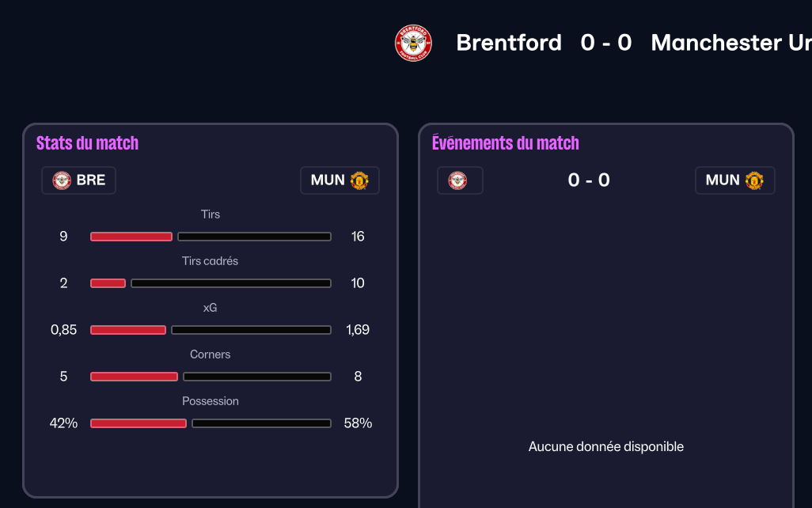Click the Possession stat bar

pyautogui.click(x=211, y=423)
